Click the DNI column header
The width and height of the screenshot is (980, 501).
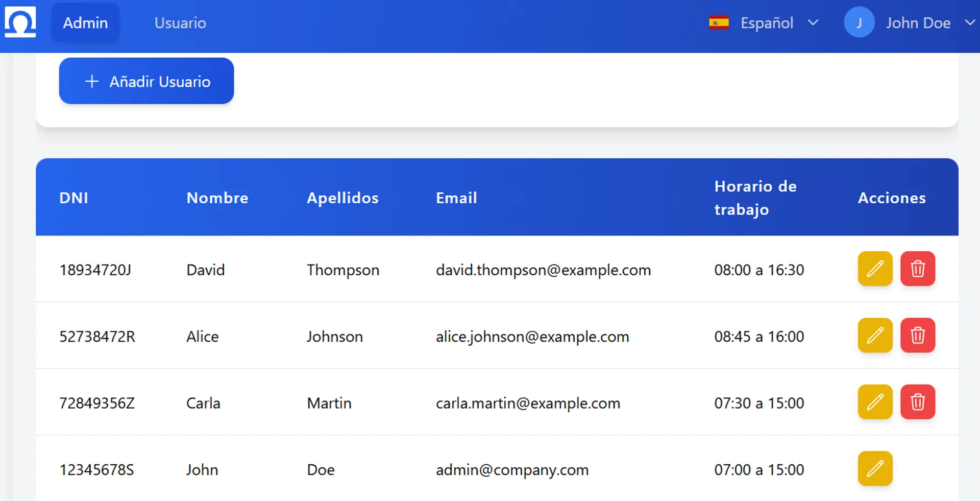click(73, 198)
